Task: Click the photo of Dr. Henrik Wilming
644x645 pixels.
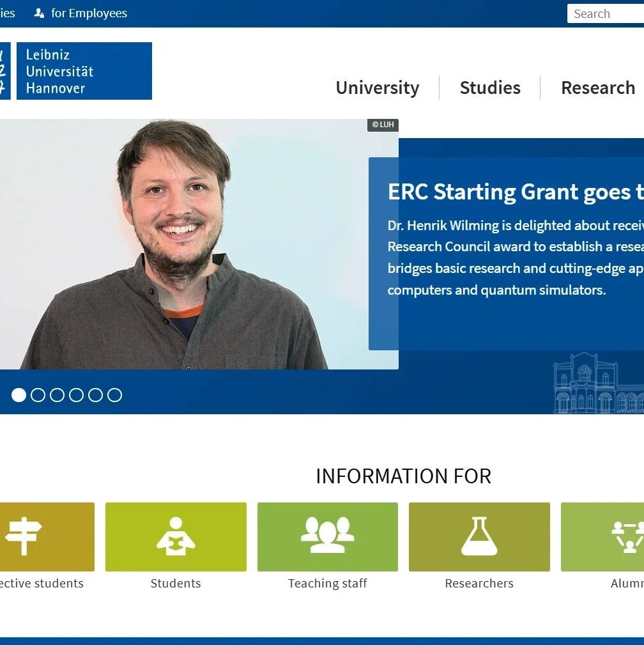Action: point(199,244)
